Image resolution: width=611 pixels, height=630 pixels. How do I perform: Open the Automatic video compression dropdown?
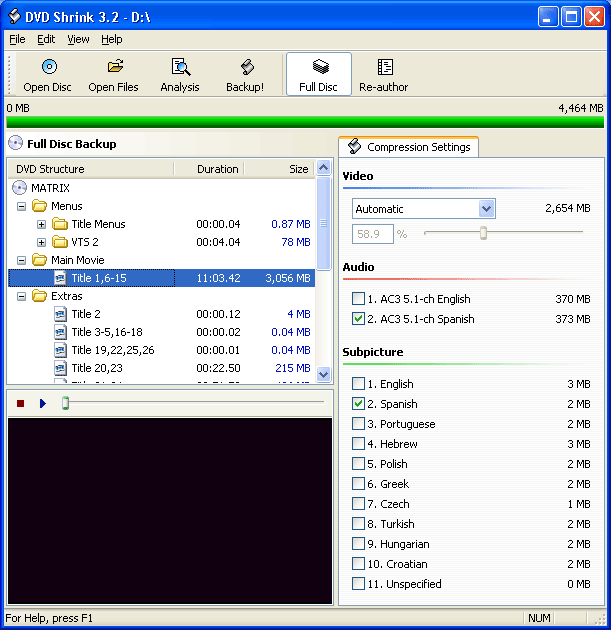tap(486, 209)
